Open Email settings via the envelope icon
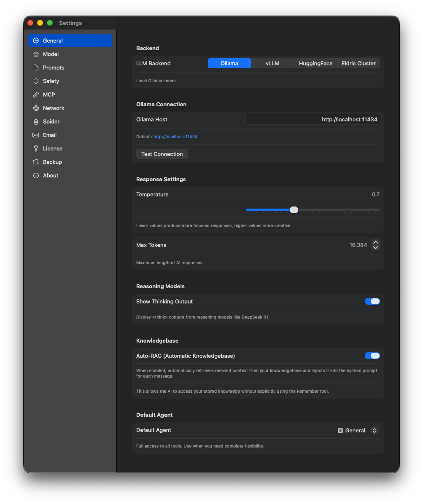This screenshot has width=423, height=504. point(36,135)
